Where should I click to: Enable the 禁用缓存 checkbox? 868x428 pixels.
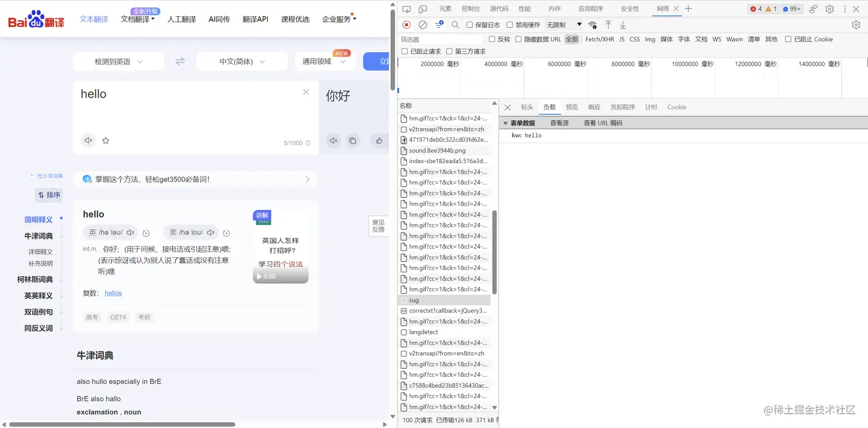coord(510,25)
